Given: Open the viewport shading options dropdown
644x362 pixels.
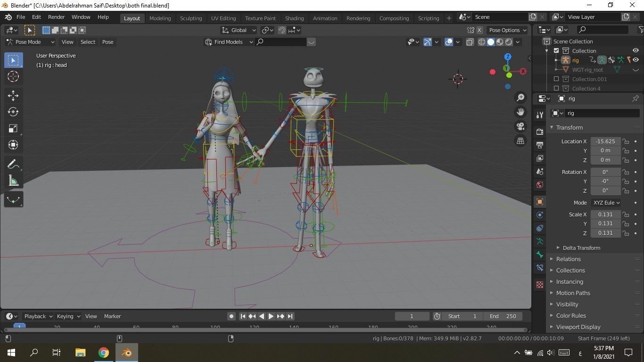Looking at the screenshot, I should pos(518,42).
